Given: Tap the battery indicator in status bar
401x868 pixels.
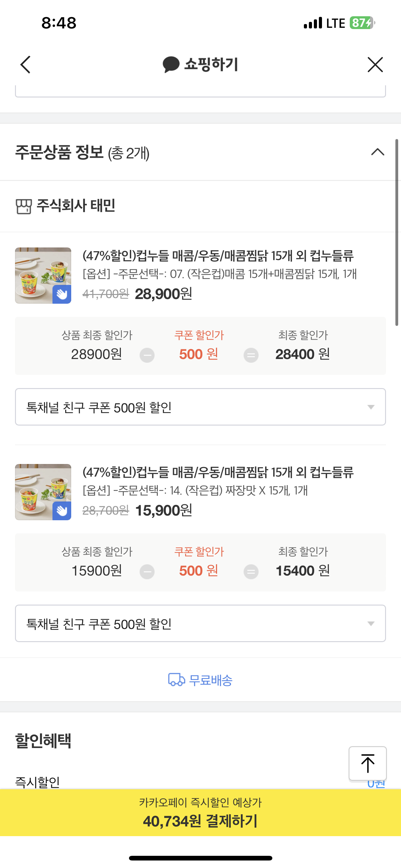Looking at the screenshot, I should pos(362,23).
